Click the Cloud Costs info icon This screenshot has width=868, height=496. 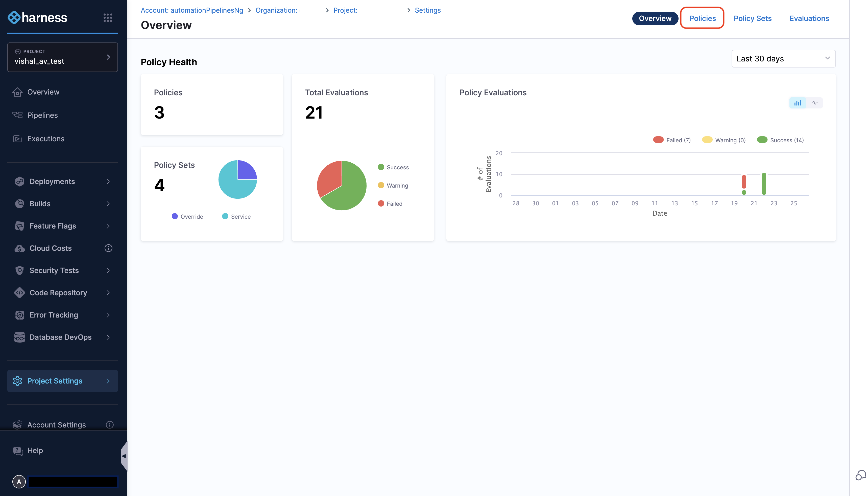click(108, 248)
